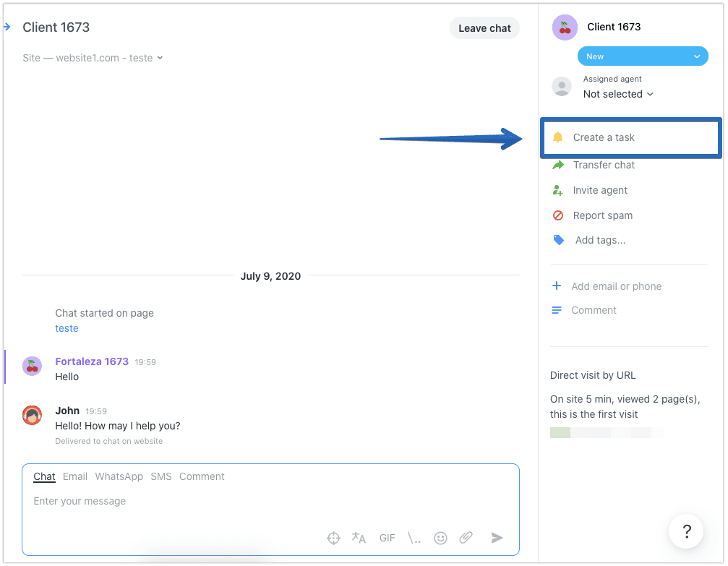Click the visit activity progress bar

coord(607,432)
